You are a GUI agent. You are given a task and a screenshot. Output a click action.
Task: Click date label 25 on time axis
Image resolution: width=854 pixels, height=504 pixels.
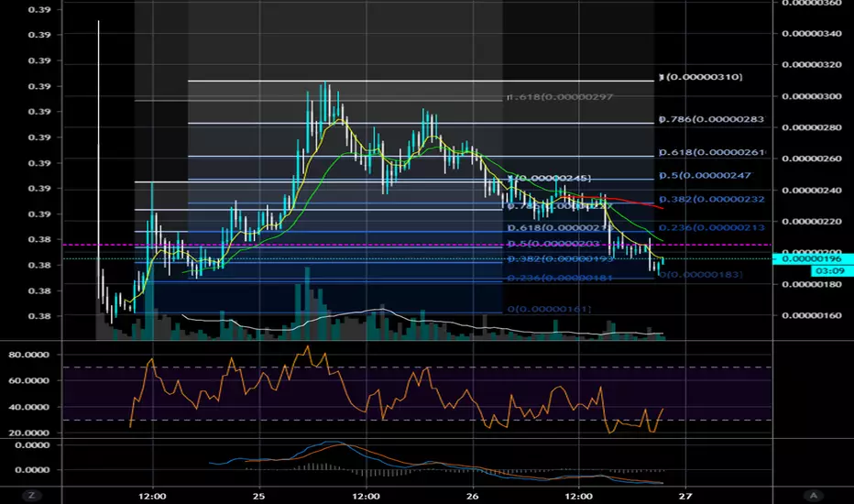(258, 496)
